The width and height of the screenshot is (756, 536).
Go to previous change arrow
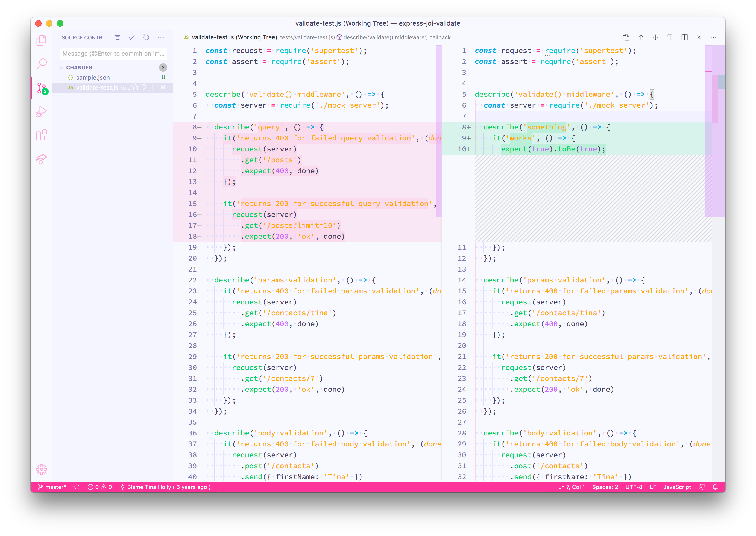point(641,38)
